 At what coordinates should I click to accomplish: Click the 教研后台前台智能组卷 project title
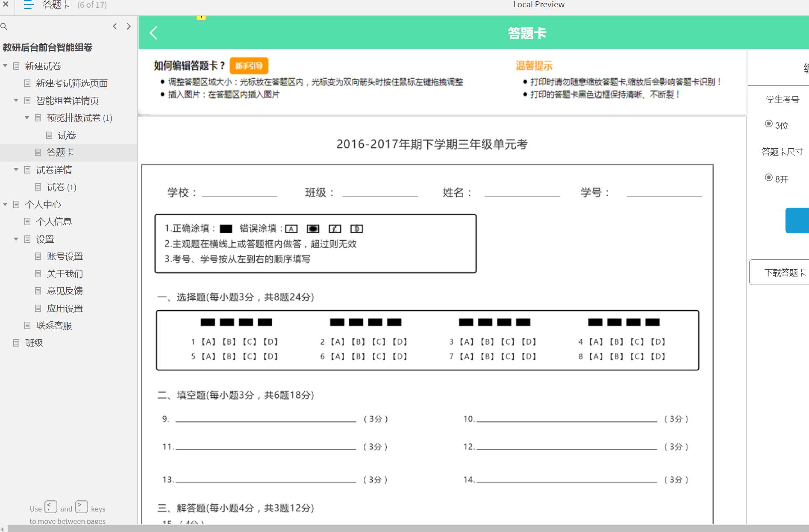click(47, 47)
